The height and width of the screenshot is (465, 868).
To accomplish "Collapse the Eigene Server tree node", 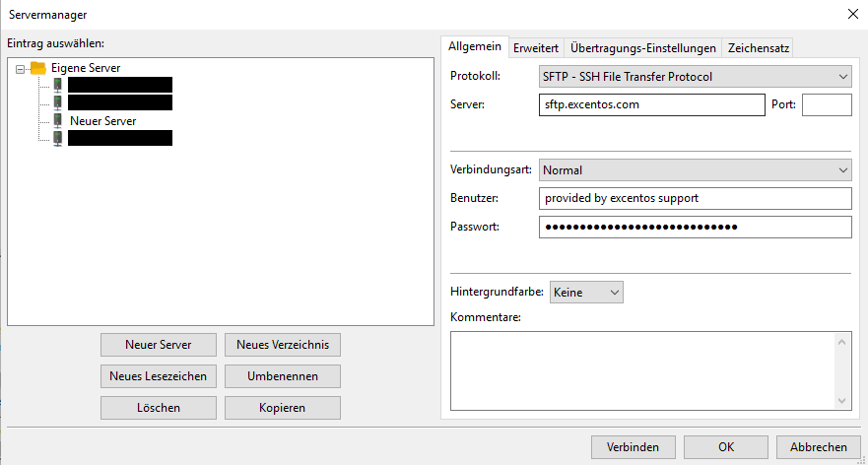I will click(x=21, y=69).
